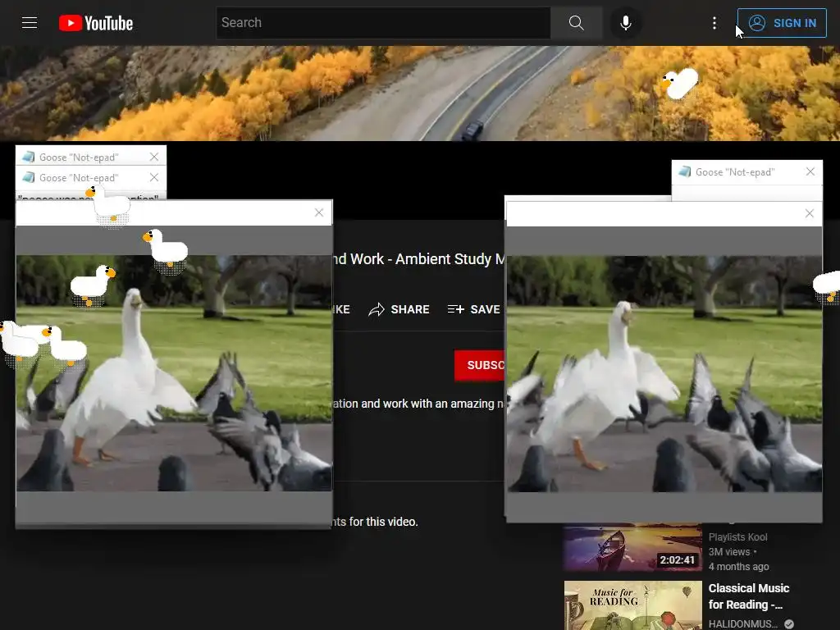Open the three-dot settings menu
Viewport: 840px width, 630px height.
click(x=714, y=22)
